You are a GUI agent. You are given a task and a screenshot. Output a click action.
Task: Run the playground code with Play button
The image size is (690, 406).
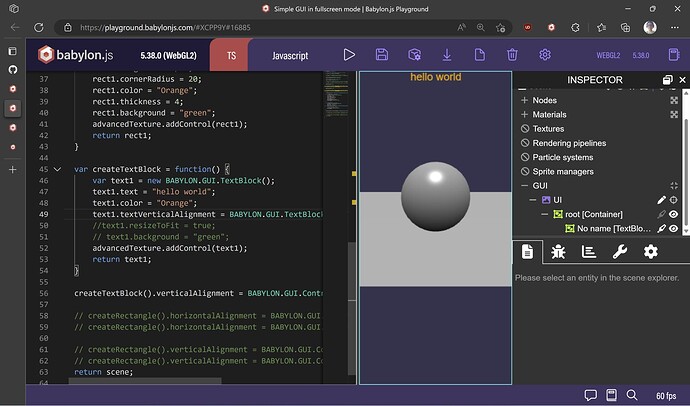[x=349, y=55]
